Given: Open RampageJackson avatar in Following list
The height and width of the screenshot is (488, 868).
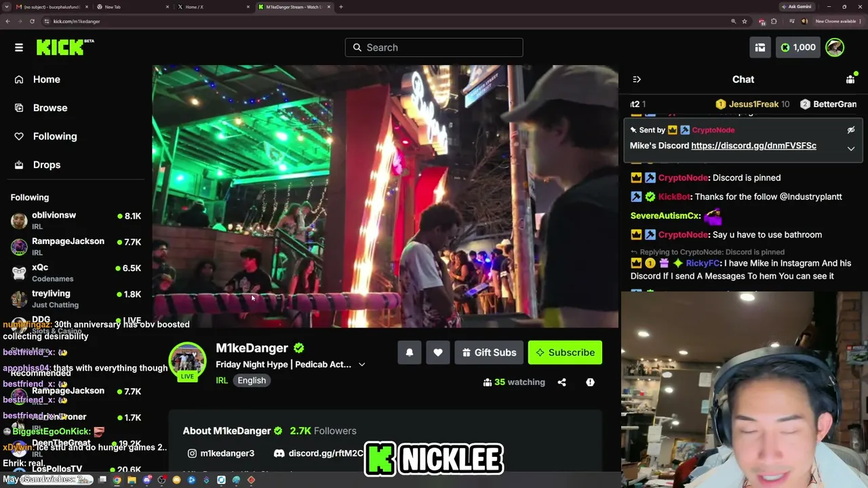Looking at the screenshot, I should [19, 247].
